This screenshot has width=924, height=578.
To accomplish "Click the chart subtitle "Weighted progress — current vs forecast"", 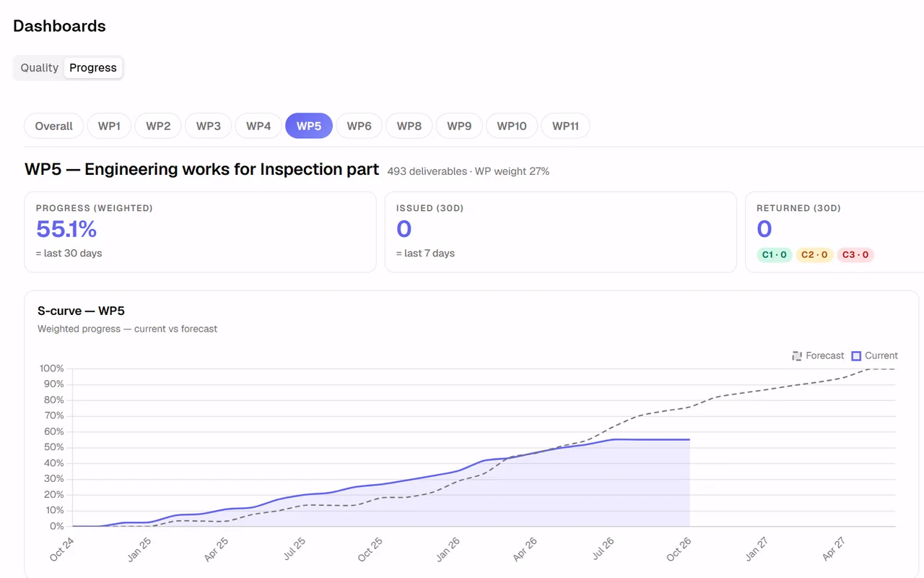I will pyautogui.click(x=128, y=329).
